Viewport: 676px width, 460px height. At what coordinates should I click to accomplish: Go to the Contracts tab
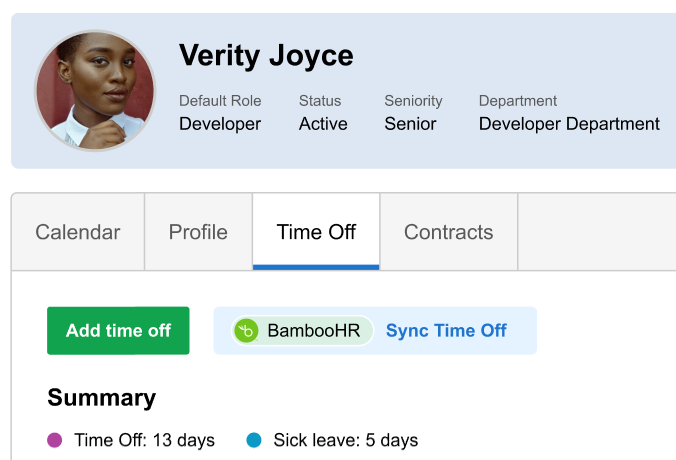[x=448, y=232]
